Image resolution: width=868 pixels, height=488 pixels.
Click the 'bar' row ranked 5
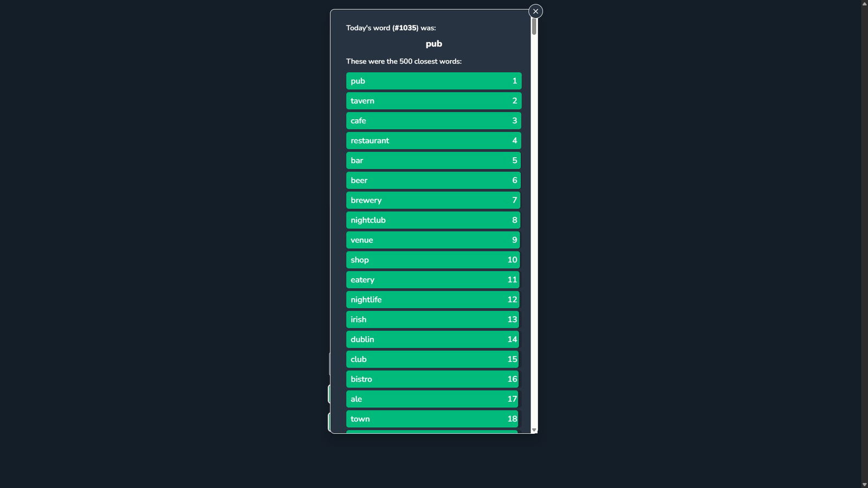click(433, 160)
